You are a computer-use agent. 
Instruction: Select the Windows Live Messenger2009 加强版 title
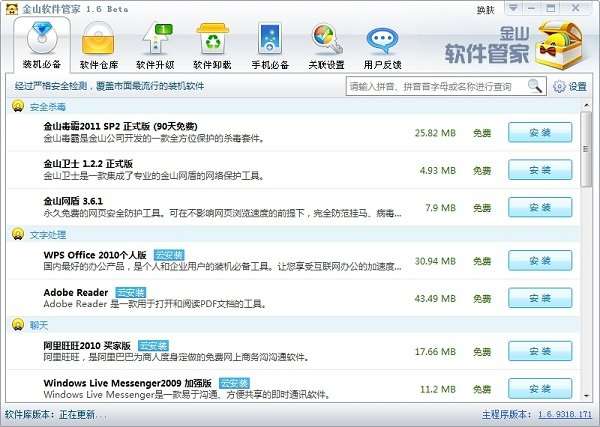127,383
